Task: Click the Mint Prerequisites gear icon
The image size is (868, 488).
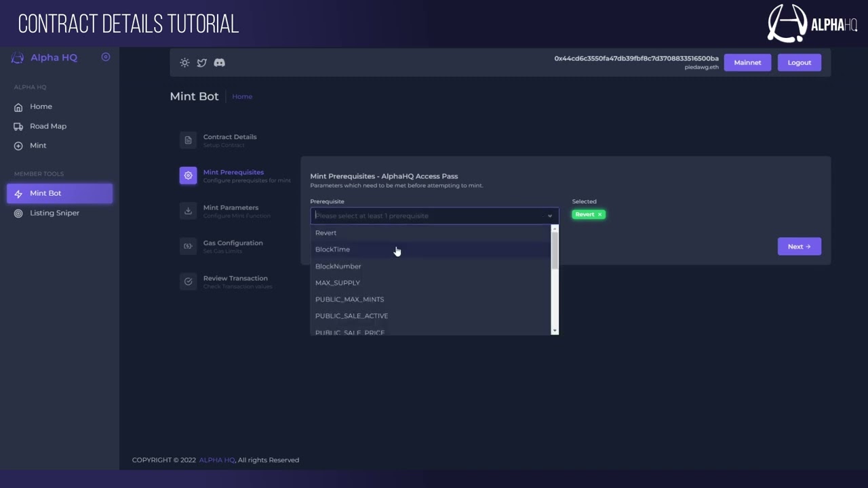Action: point(188,176)
